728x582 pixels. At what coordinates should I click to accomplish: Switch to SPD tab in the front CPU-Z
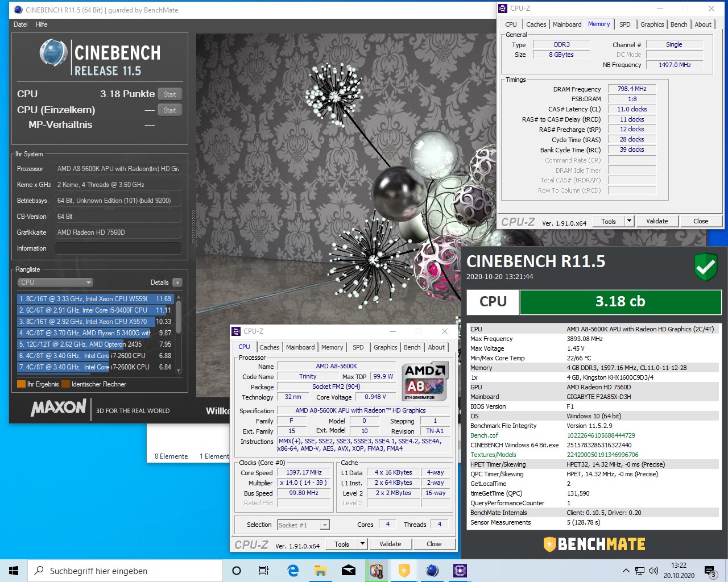[358, 347]
